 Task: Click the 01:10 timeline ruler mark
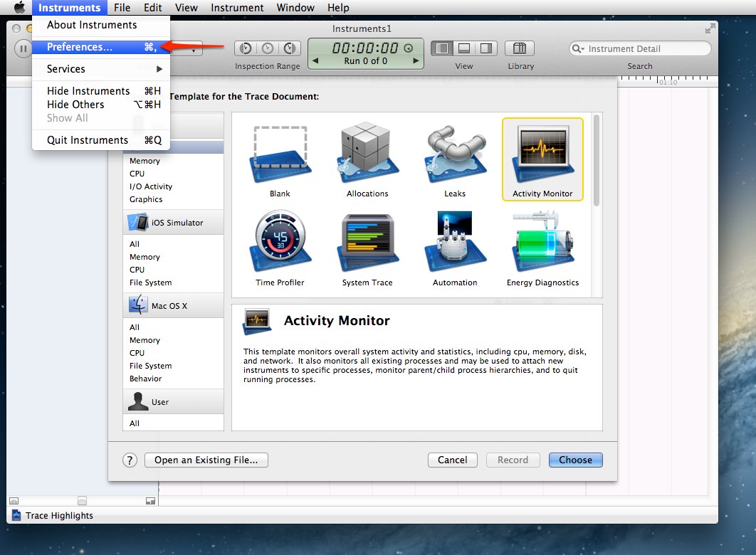tap(668, 82)
